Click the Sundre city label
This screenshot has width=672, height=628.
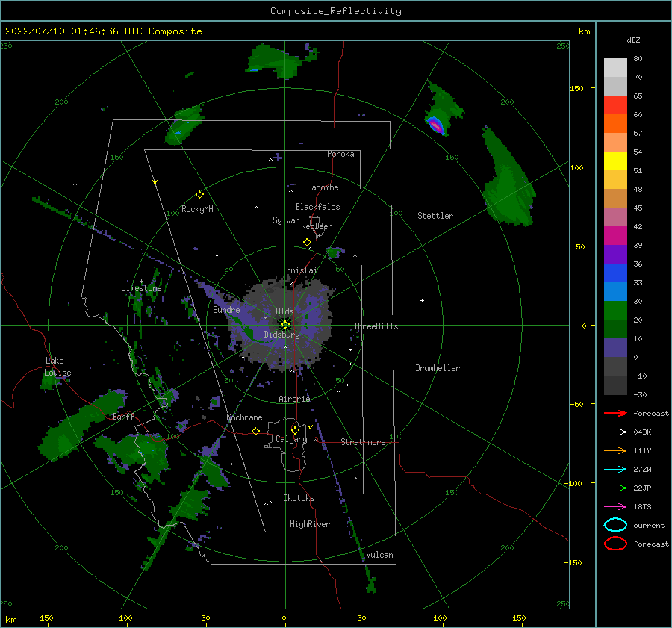226,309
